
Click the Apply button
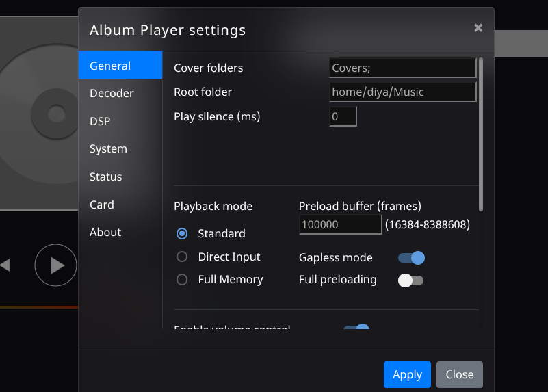coord(407,374)
